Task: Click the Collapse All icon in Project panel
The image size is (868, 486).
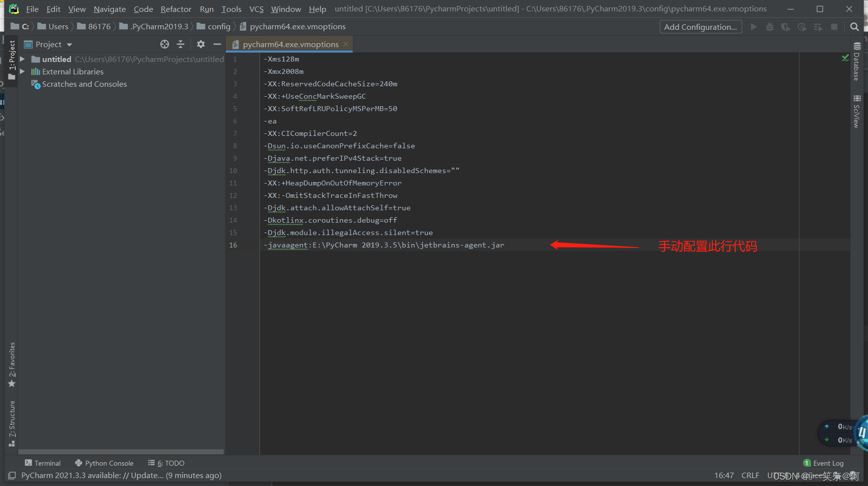Action: pos(181,44)
